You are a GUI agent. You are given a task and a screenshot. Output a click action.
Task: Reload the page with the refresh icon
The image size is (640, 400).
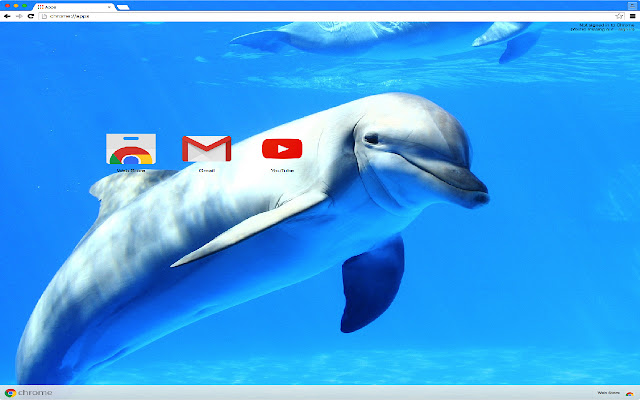coord(31,16)
